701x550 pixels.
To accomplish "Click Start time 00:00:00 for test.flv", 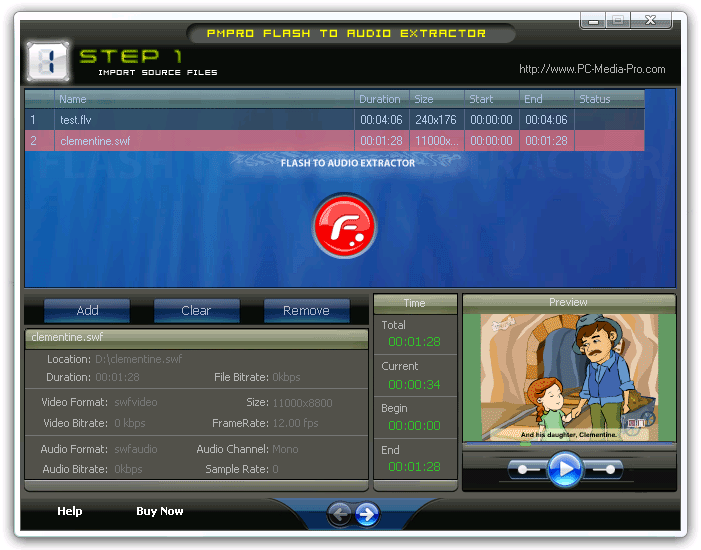I will tap(491, 120).
